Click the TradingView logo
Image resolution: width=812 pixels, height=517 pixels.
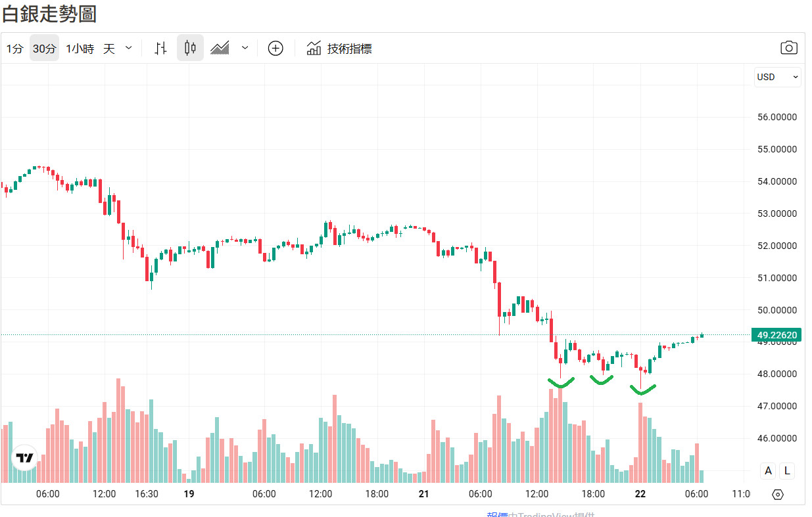pos(25,457)
